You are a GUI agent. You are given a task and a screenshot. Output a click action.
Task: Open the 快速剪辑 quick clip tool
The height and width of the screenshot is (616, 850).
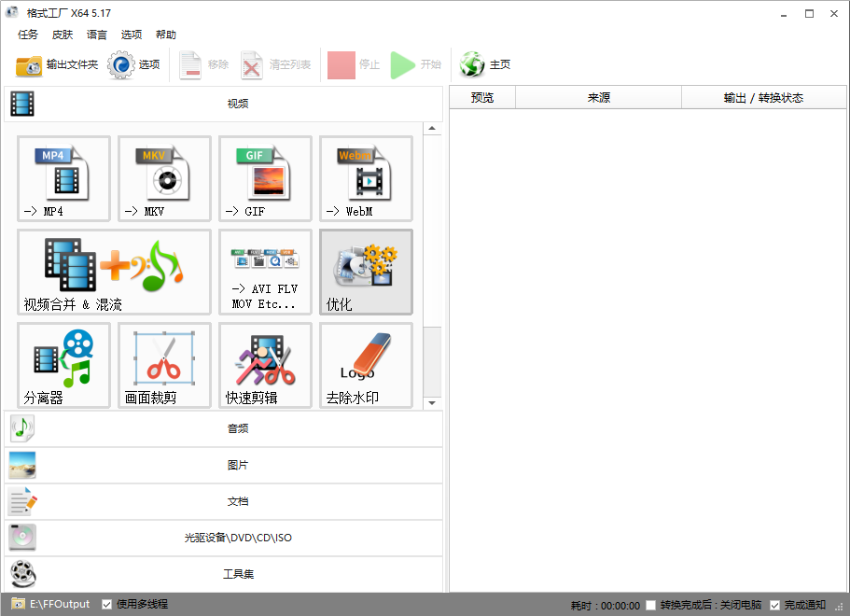tap(265, 365)
